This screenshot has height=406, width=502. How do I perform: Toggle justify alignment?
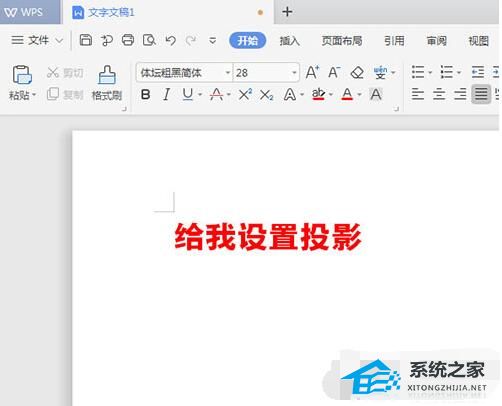click(x=481, y=94)
